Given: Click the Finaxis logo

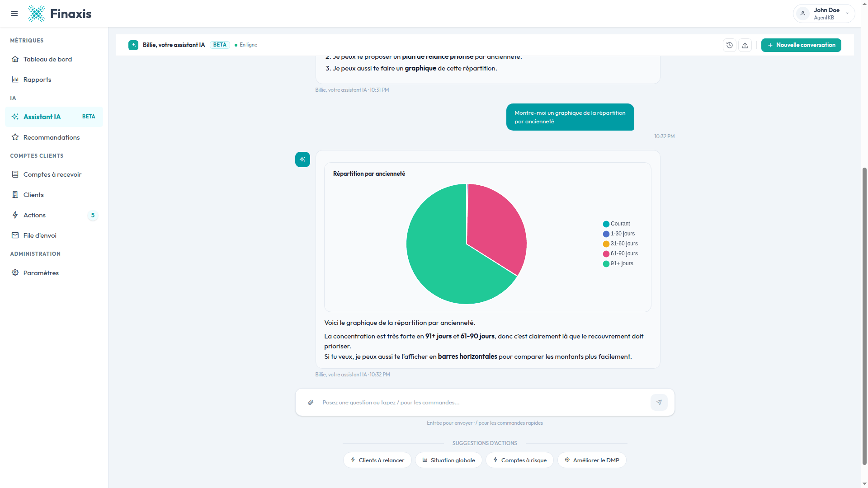Looking at the screenshot, I should (60, 14).
